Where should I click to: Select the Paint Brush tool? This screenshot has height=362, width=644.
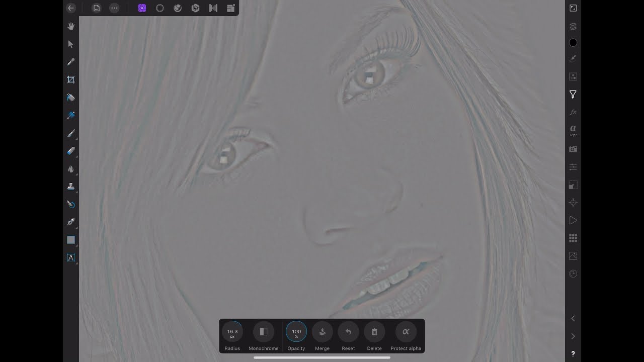point(71,133)
